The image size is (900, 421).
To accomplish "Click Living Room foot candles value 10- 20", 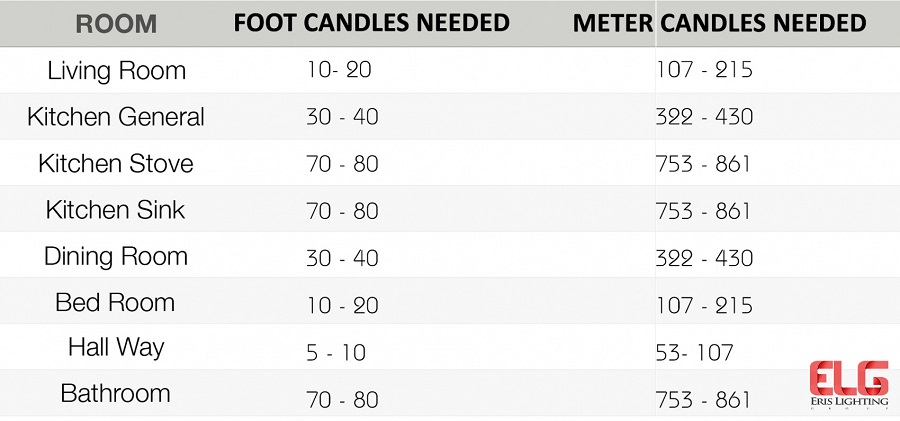I will (x=339, y=71).
